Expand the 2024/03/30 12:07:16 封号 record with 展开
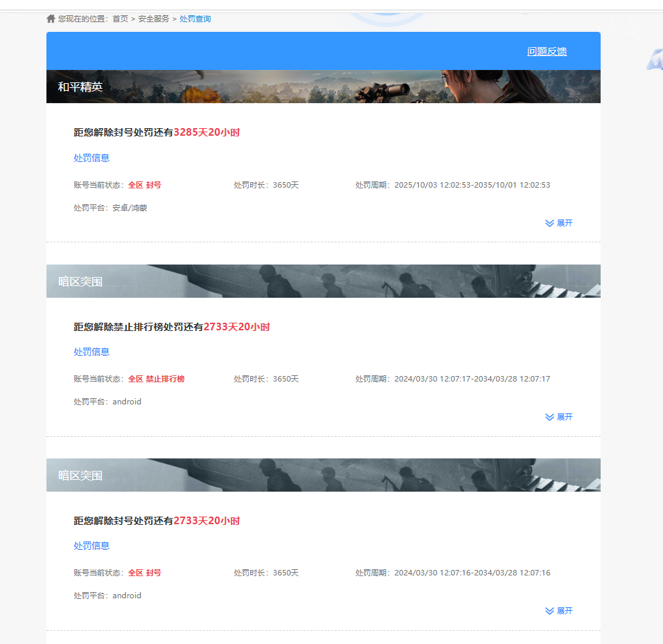Image resolution: width=663 pixels, height=644 pixels. point(558,611)
